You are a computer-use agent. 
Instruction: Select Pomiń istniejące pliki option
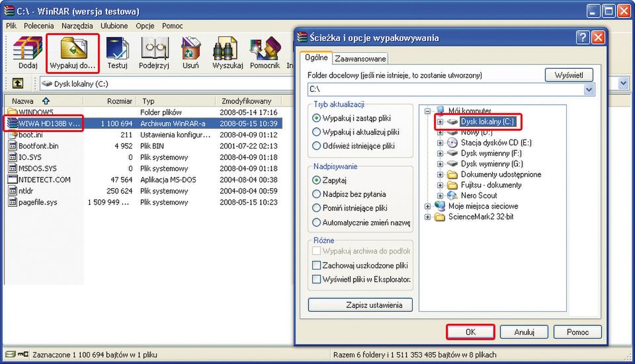[x=317, y=208]
